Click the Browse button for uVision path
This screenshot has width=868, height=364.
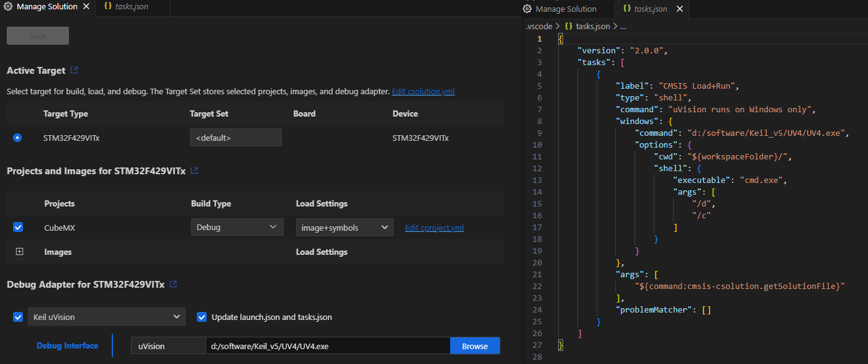[474, 346]
